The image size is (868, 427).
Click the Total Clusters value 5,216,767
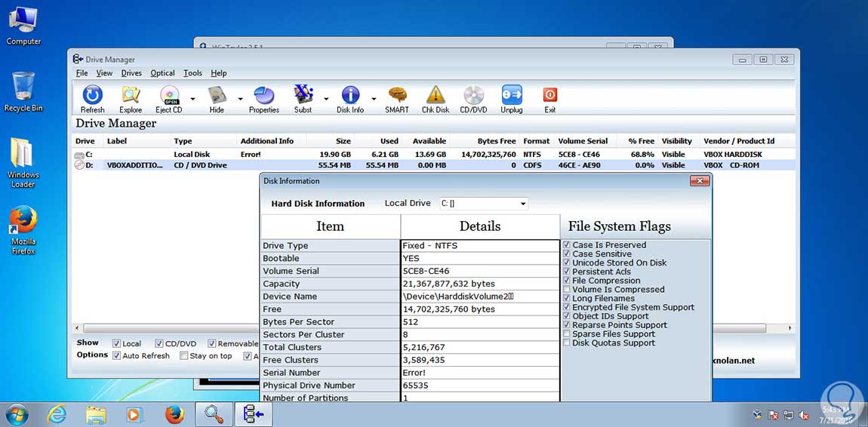tap(480, 347)
